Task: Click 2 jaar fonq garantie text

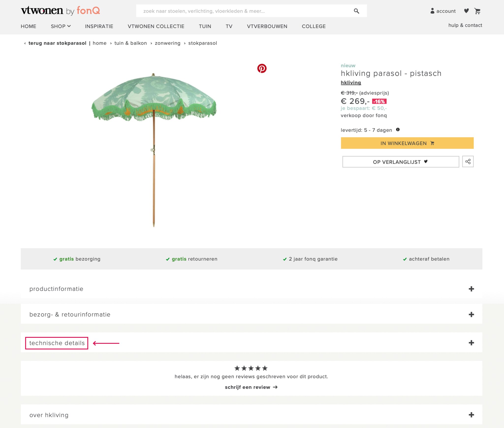Action: 313,259
